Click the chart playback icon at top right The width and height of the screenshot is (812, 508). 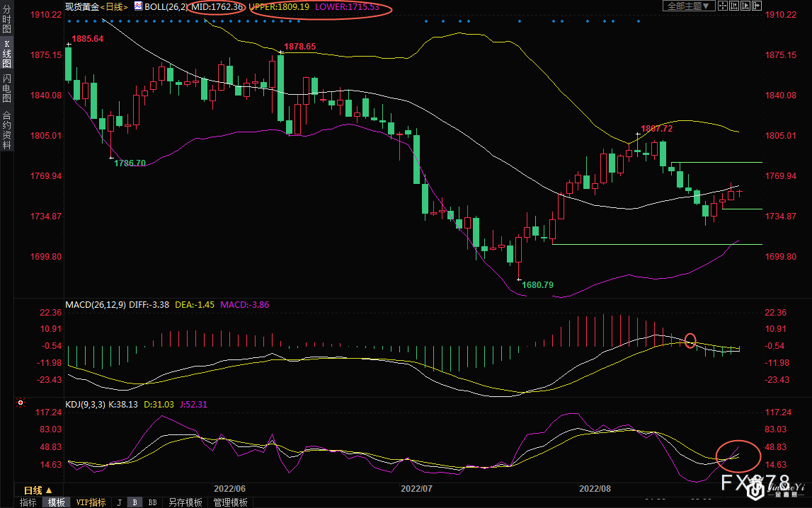click(x=745, y=6)
